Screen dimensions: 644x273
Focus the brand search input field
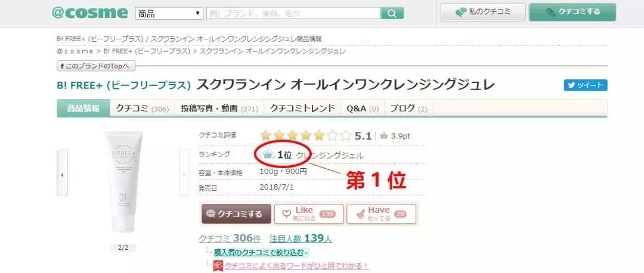point(293,13)
